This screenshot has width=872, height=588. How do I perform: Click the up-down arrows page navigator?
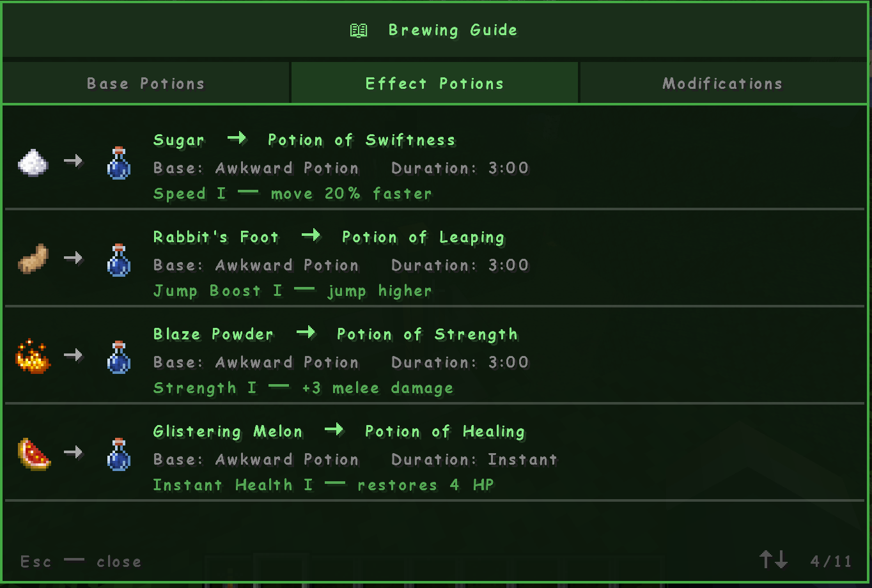click(774, 560)
